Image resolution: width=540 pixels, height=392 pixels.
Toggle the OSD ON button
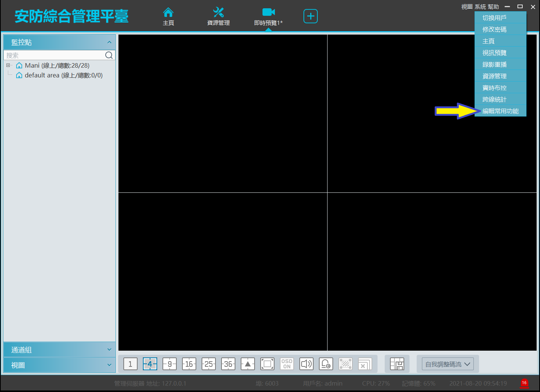[287, 364]
